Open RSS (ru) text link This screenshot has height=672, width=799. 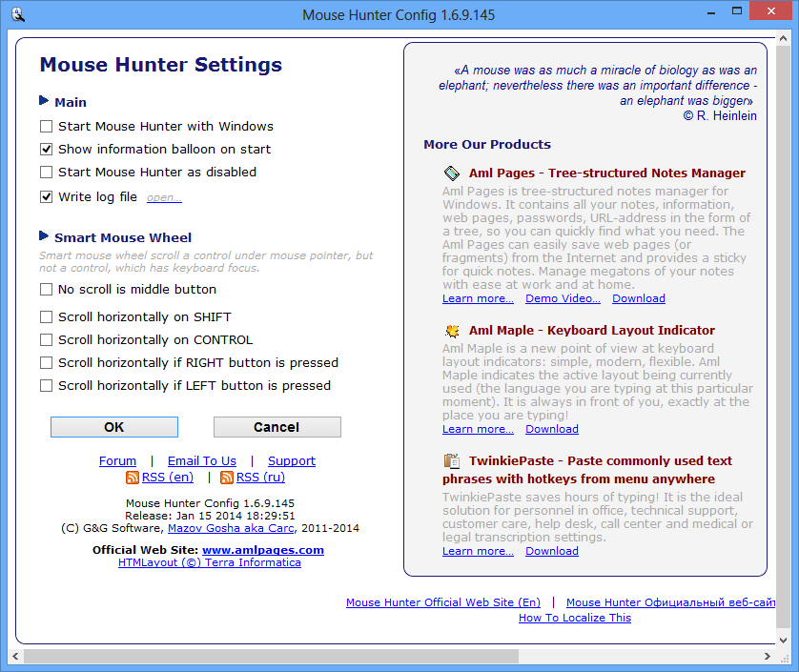point(260,478)
